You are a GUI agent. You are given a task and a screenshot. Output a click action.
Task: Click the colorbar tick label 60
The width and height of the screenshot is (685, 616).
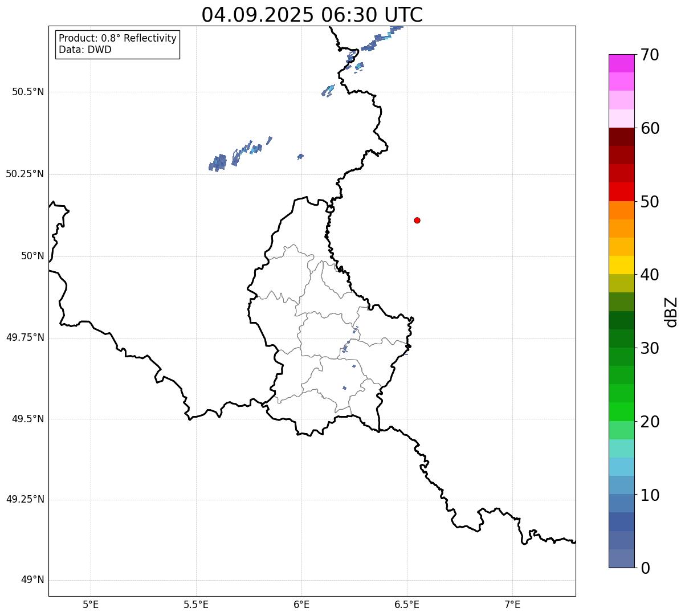click(650, 129)
